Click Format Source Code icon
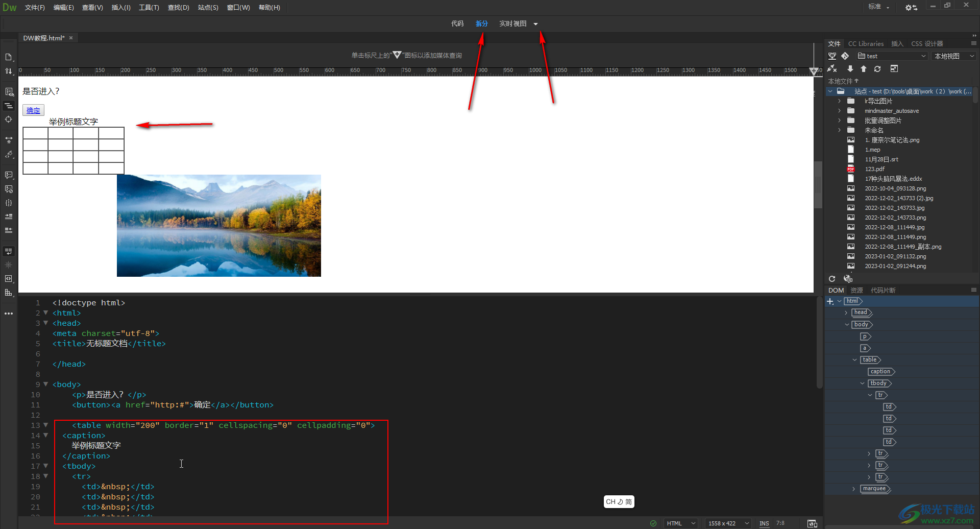This screenshot has height=529, width=980. [x=9, y=154]
